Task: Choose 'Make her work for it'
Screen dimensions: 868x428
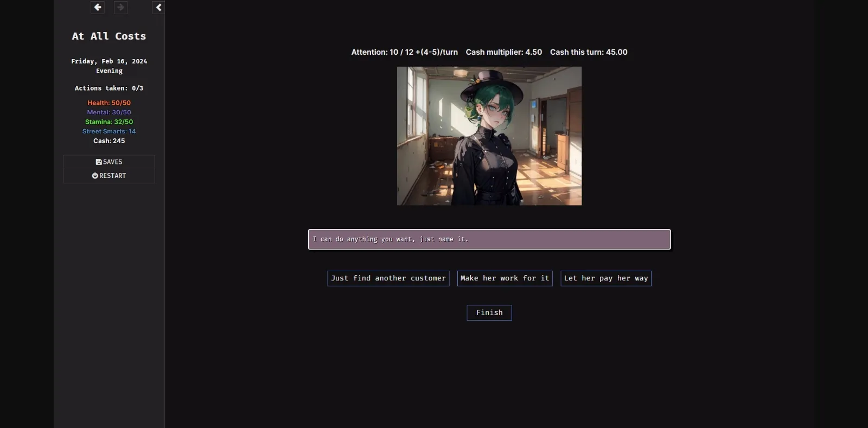Action: [505, 278]
